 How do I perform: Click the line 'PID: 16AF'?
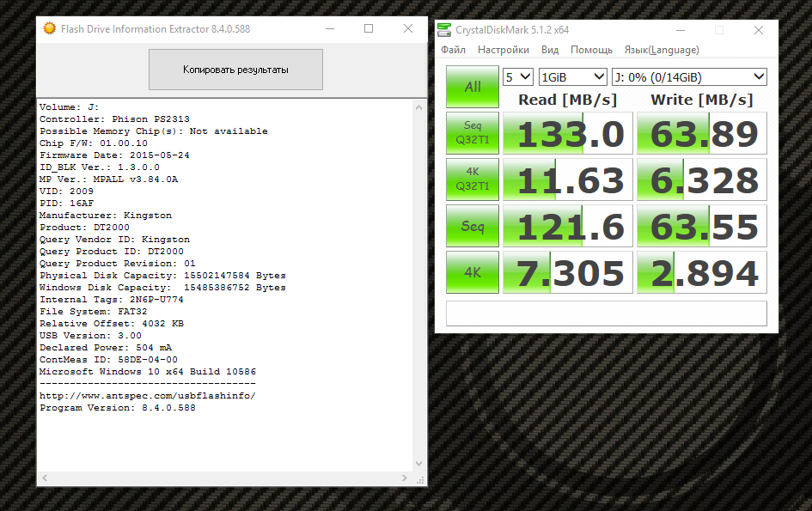[66, 204]
